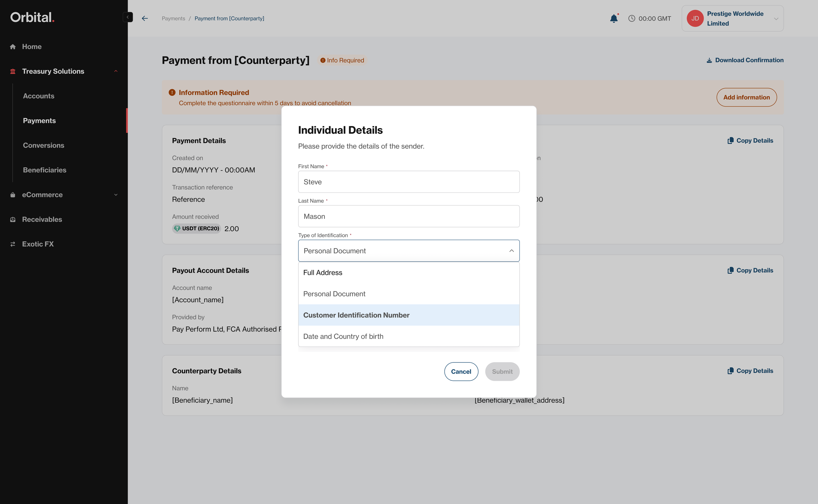
Task: Click the Receivables icon in sidebar
Action: (x=13, y=219)
